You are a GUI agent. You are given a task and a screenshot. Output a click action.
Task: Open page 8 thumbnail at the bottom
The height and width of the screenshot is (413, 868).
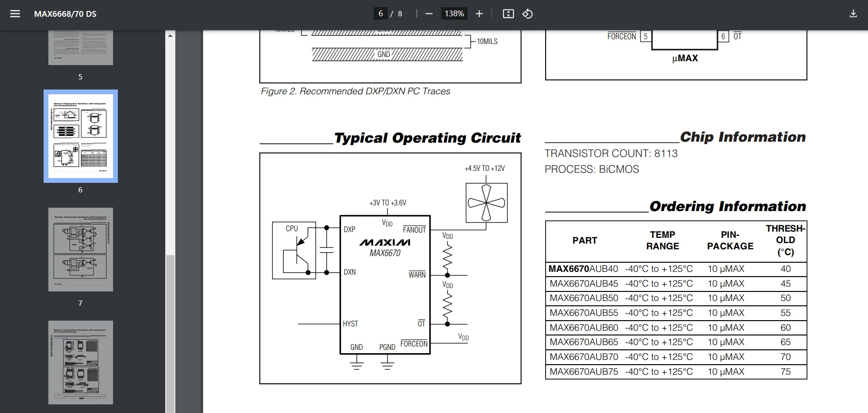click(x=80, y=362)
